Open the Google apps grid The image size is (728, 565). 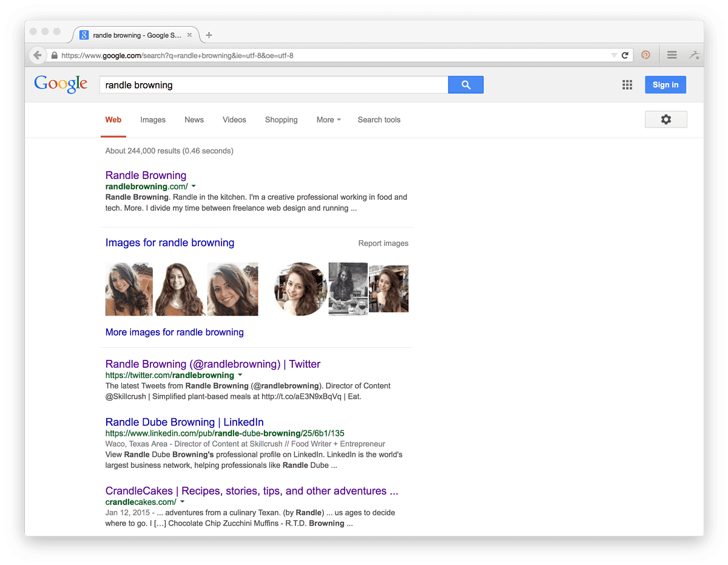coord(627,85)
